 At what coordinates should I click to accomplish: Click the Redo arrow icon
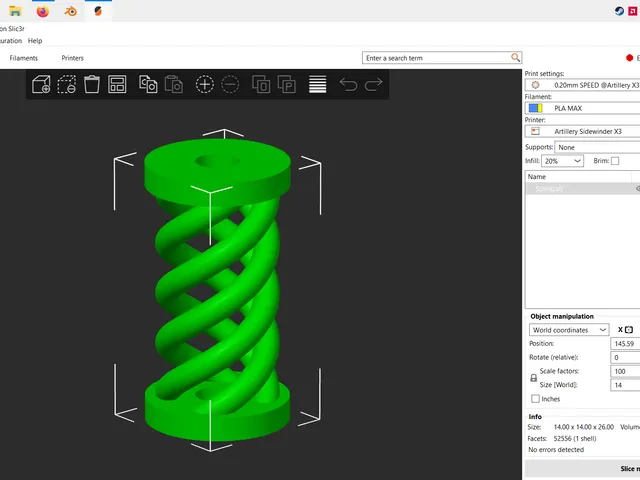coord(373,84)
